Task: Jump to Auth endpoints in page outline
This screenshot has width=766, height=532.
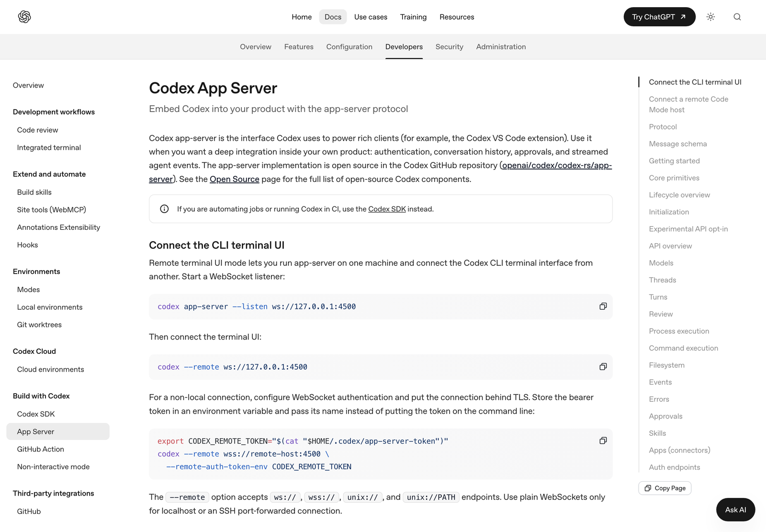Action: coord(675,467)
